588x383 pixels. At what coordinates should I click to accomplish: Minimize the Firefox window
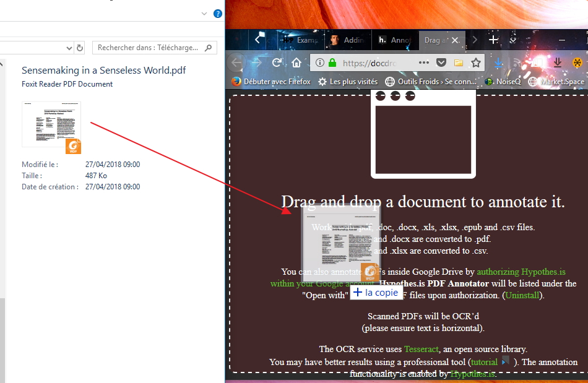562,40
